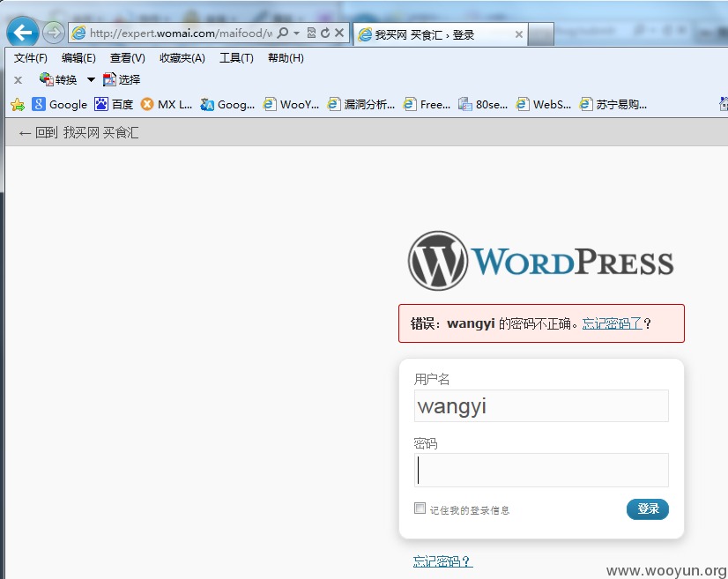This screenshot has height=579, width=728.
Task: Open the address bar dropdown arrow
Action: coord(297,33)
